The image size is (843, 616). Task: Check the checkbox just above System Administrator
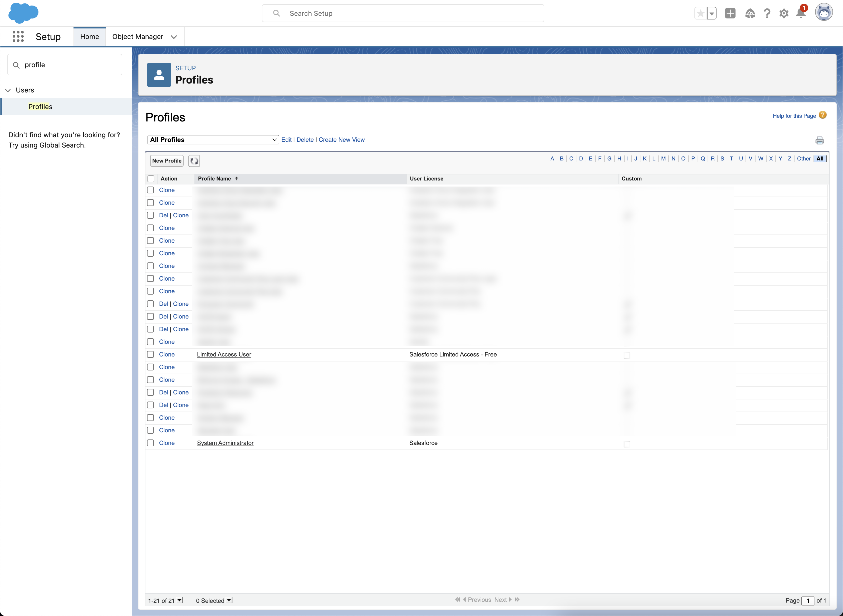pos(151,430)
